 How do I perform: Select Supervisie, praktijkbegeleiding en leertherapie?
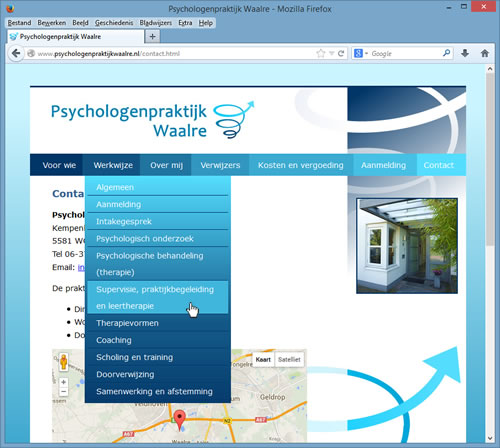pos(157,298)
